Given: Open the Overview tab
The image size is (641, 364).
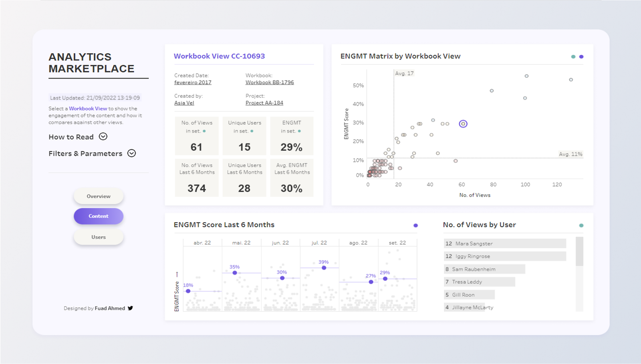Looking at the screenshot, I should [99, 196].
